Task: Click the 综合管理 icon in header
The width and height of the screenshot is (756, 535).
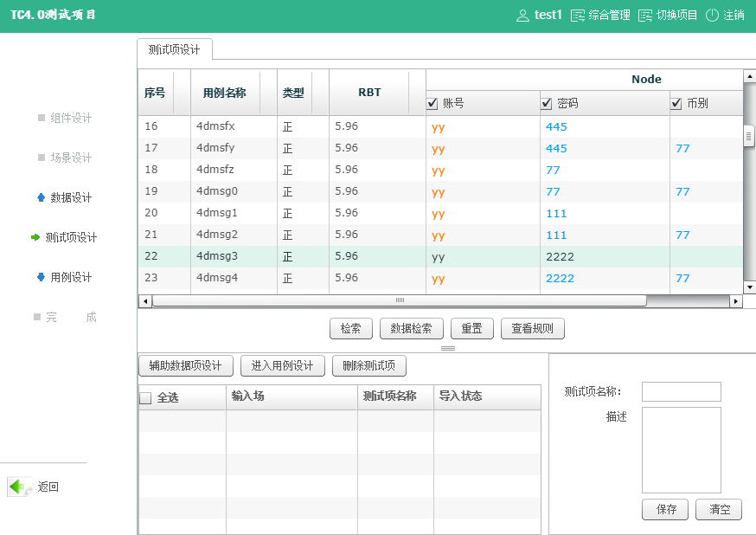Action: pos(577,16)
